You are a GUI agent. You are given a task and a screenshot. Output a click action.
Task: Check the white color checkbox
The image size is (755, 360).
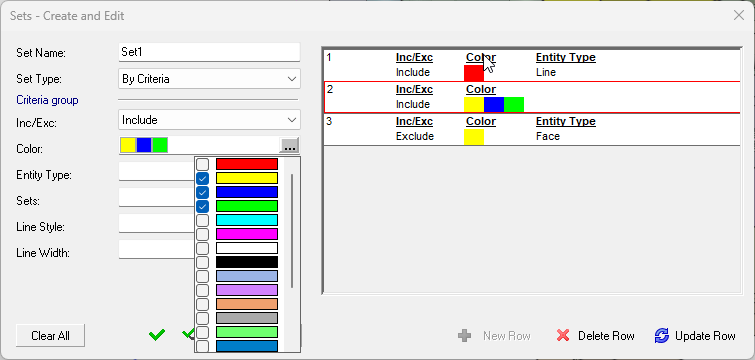203,248
